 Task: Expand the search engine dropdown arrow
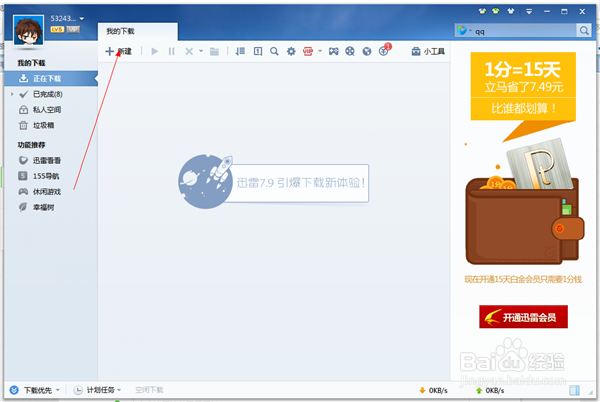point(470,30)
